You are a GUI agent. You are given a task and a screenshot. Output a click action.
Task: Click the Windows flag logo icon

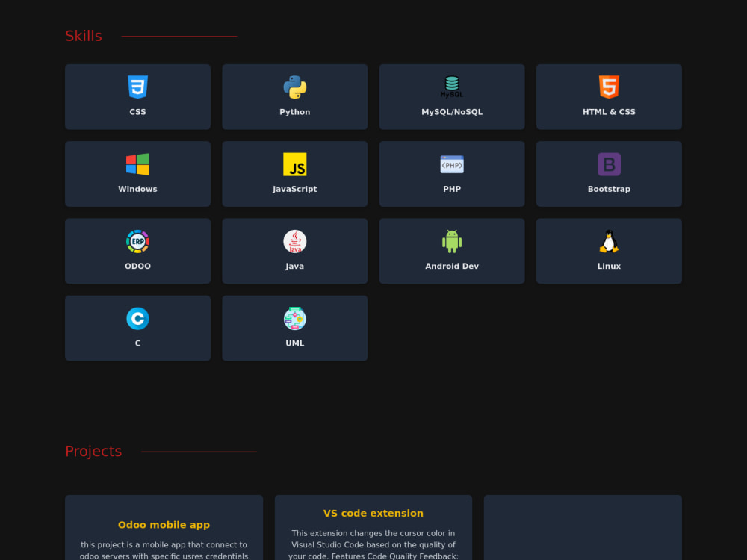pos(137,164)
